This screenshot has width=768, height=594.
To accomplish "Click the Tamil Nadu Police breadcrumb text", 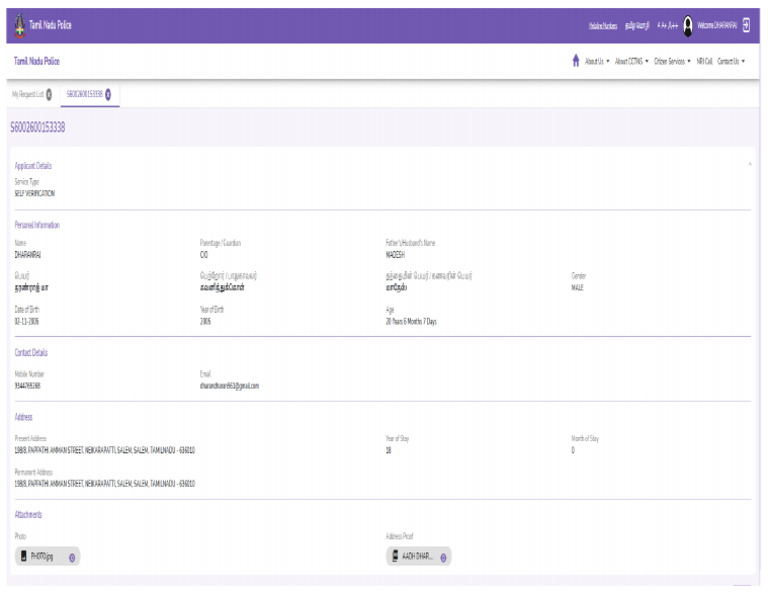I will click(37, 61).
